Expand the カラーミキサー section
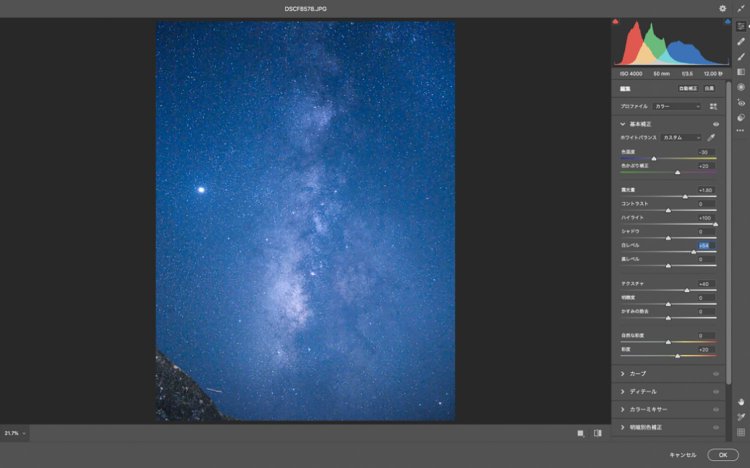Viewport: 750px width, 468px height. pyautogui.click(x=623, y=410)
